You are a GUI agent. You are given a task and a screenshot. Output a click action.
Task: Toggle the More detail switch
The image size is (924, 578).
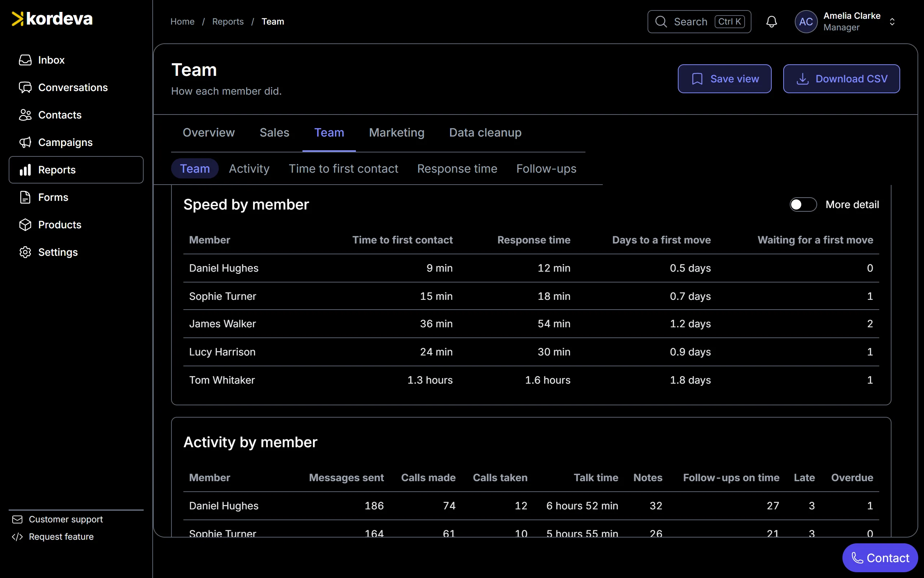(803, 204)
